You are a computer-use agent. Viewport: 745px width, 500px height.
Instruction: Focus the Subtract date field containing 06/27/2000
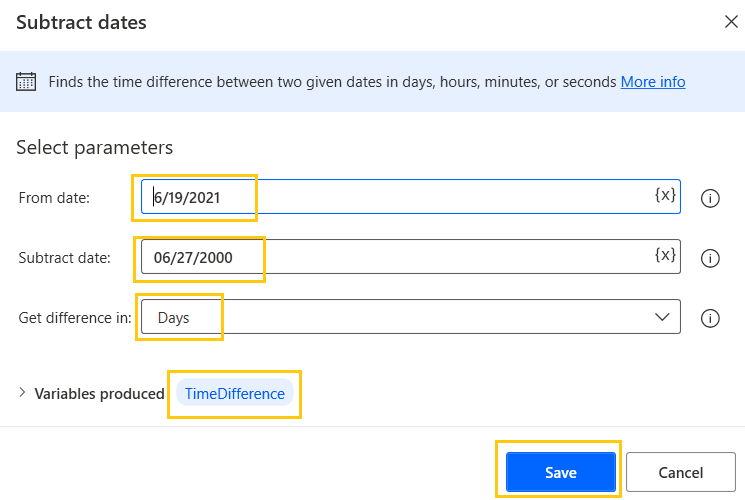point(400,257)
